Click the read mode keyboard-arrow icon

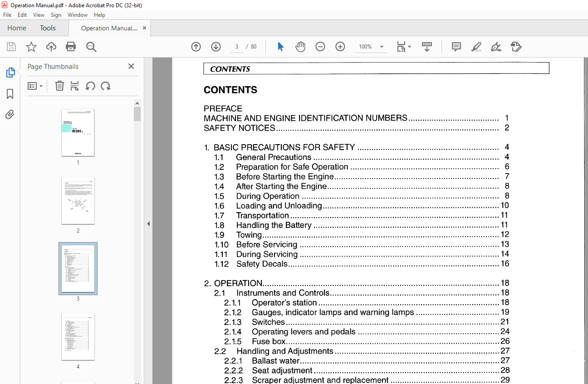pos(427,47)
